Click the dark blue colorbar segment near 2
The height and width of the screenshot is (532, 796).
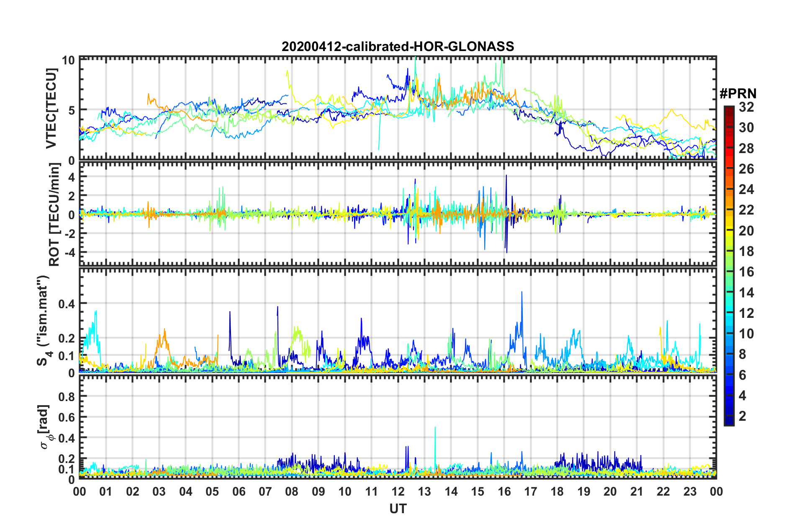(729, 416)
